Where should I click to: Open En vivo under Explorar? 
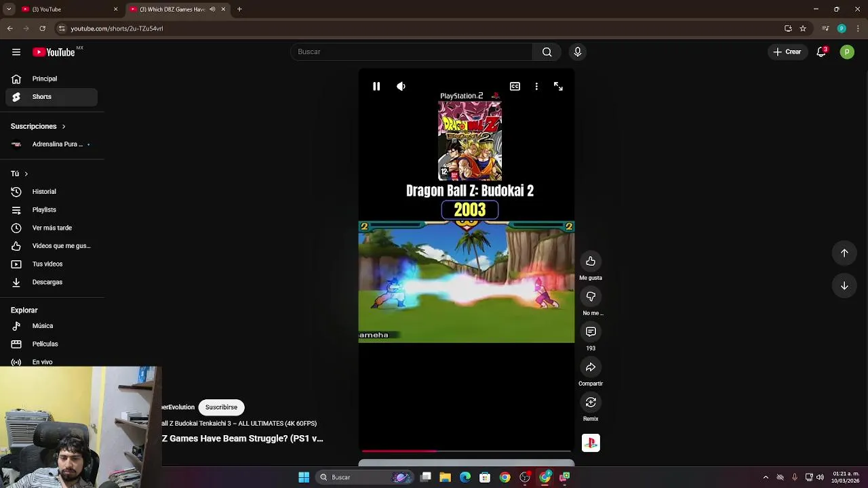pos(52,361)
